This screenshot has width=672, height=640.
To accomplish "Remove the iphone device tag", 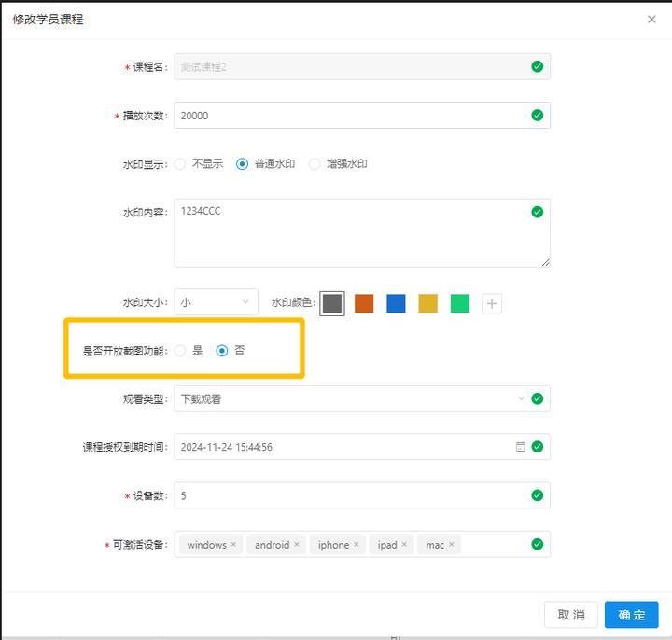I will 357,545.
